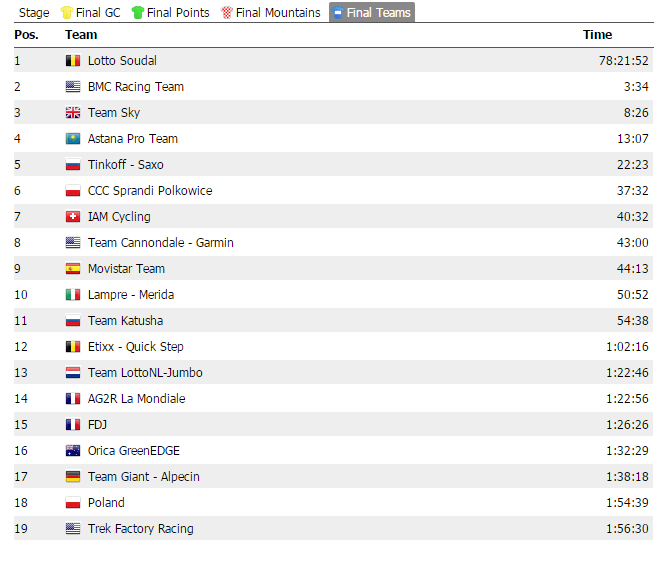Click the Dutch flag beside Team LottoNL-Jumbo

tap(73, 373)
